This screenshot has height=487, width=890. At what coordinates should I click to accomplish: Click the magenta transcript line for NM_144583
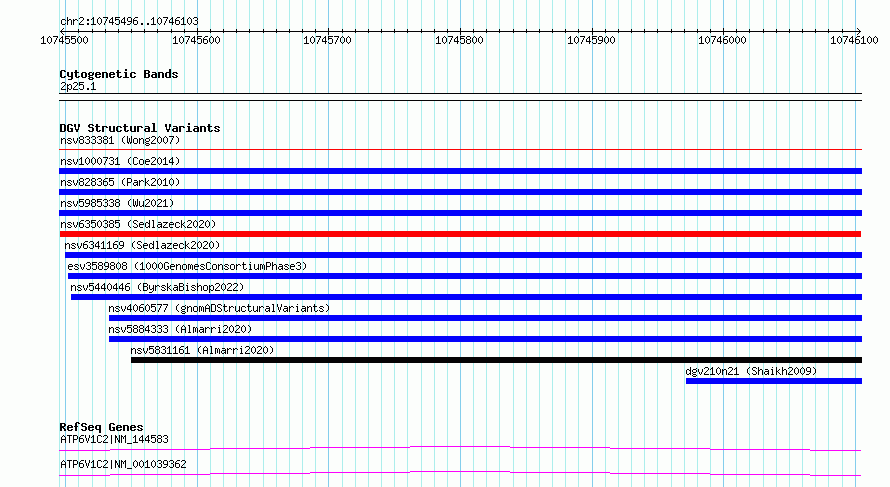tap(460, 448)
